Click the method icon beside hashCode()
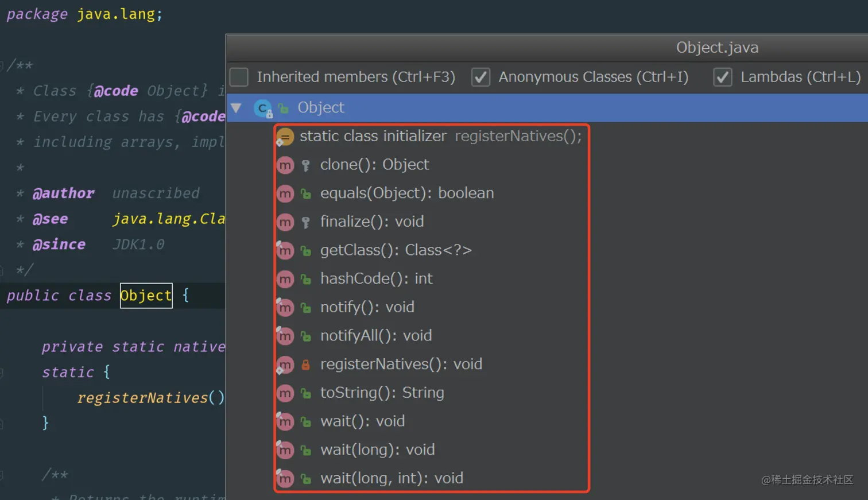 285,279
